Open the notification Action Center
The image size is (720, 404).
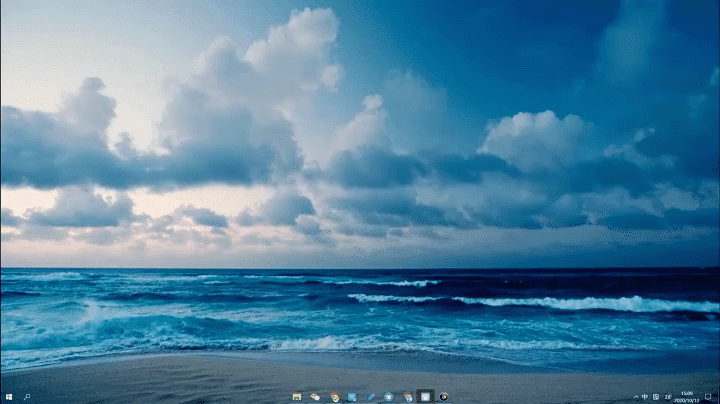pos(708,397)
